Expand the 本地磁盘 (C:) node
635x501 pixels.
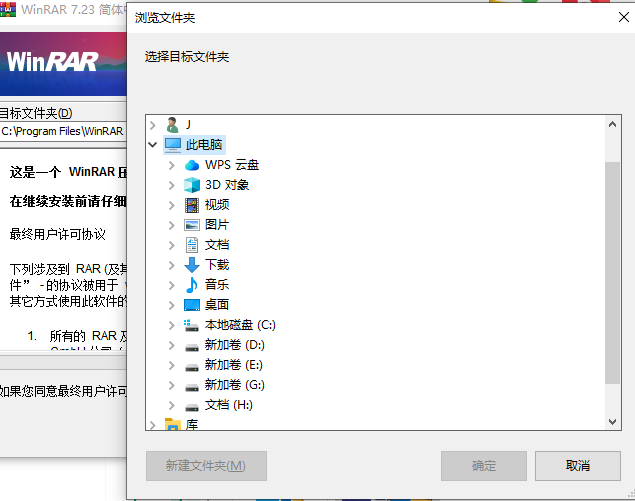(x=172, y=325)
